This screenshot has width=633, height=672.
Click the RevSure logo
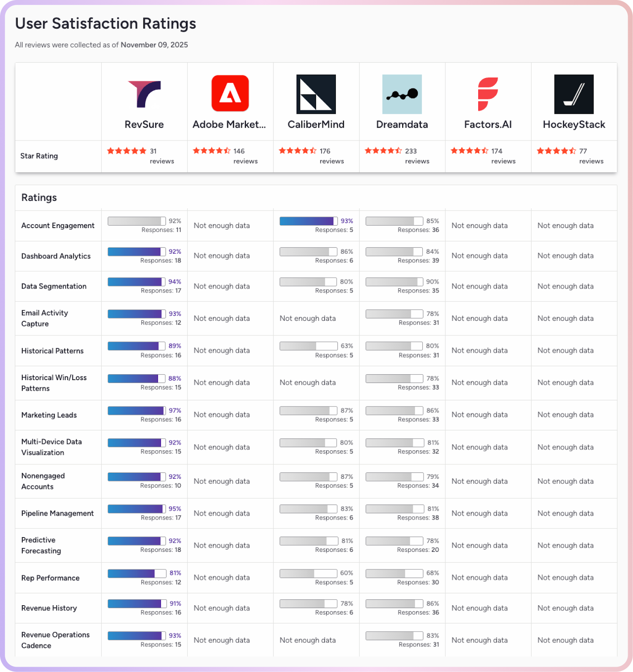(144, 94)
